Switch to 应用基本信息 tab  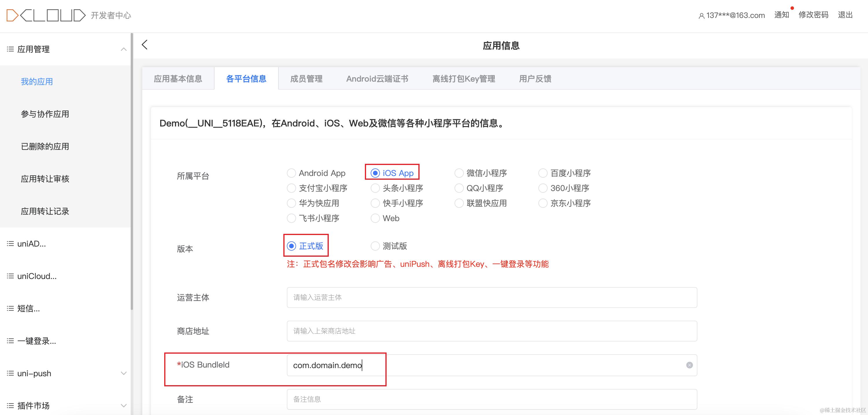(x=178, y=78)
